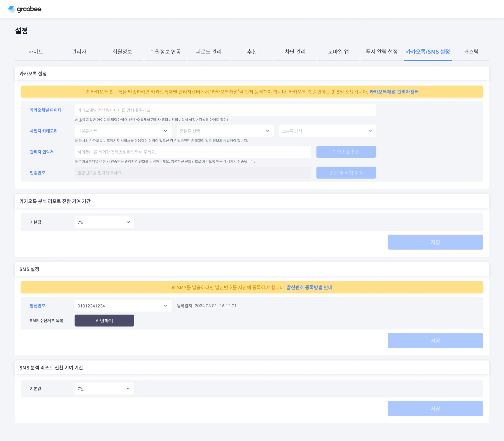504x441 pixels.
Task: Select the 커스텀 tab
Action: pyautogui.click(x=471, y=52)
